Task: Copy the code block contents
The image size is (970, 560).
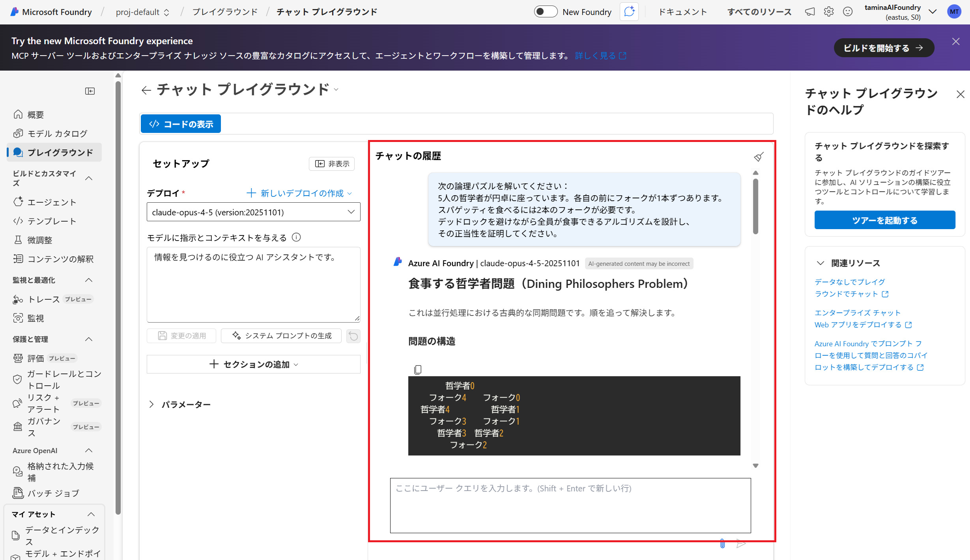Action: pos(418,370)
